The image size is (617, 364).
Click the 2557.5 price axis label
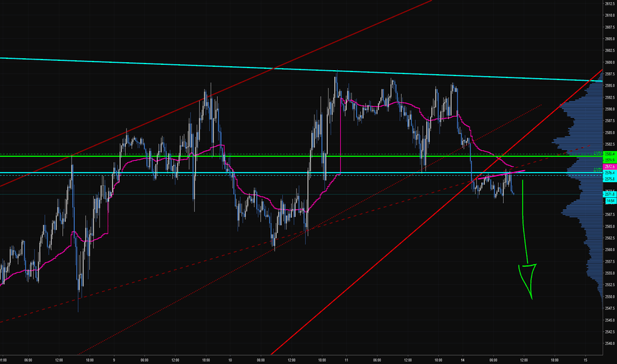point(610,261)
